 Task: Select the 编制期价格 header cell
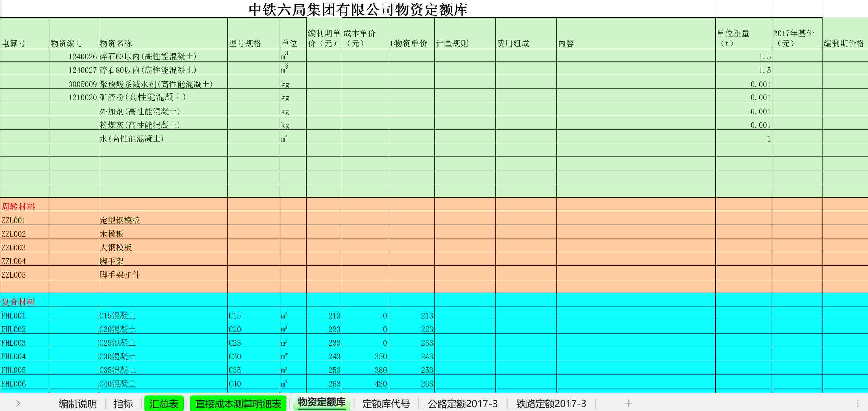(x=845, y=33)
